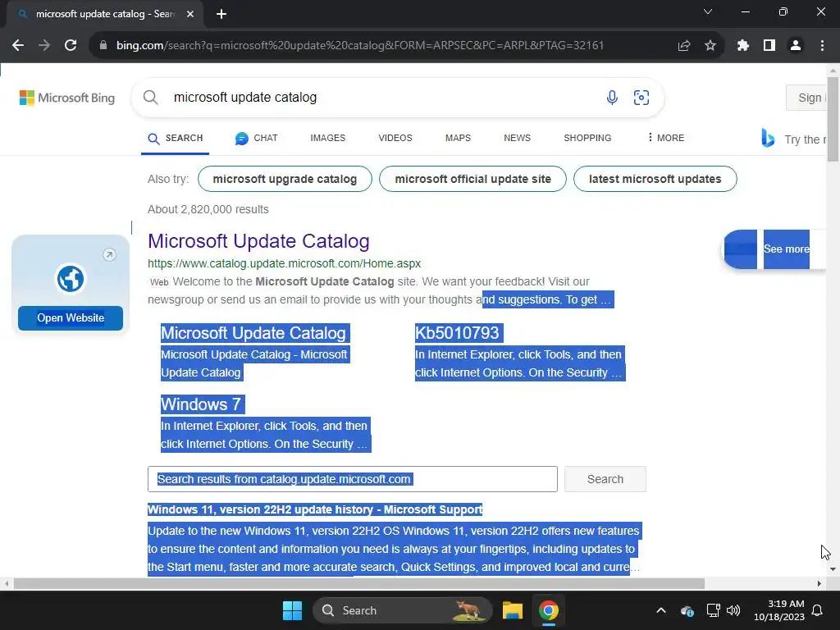Switch to the VIDEOS tab
This screenshot has height=630, width=840.
[395, 138]
